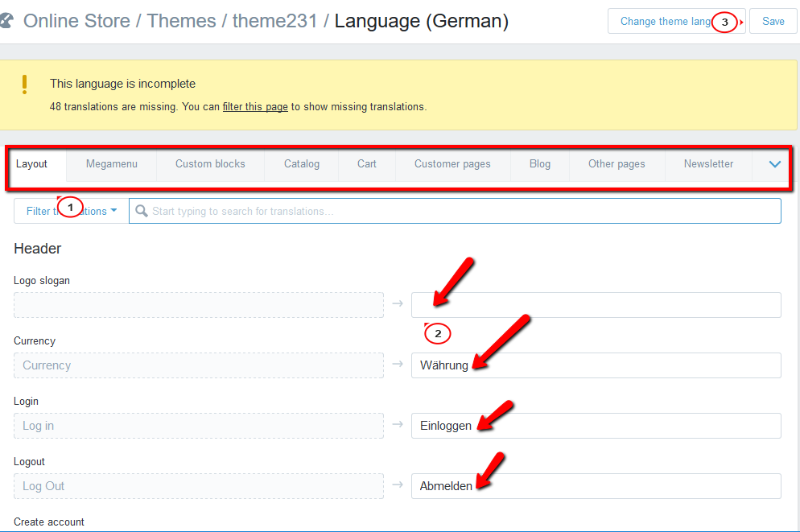Click the 'This language is incomplete' heading
Screen dimensions: 800x532
click(x=122, y=84)
